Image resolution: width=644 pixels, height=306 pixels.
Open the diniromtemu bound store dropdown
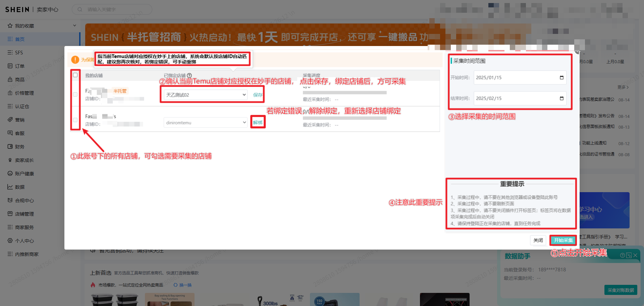point(206,123)
